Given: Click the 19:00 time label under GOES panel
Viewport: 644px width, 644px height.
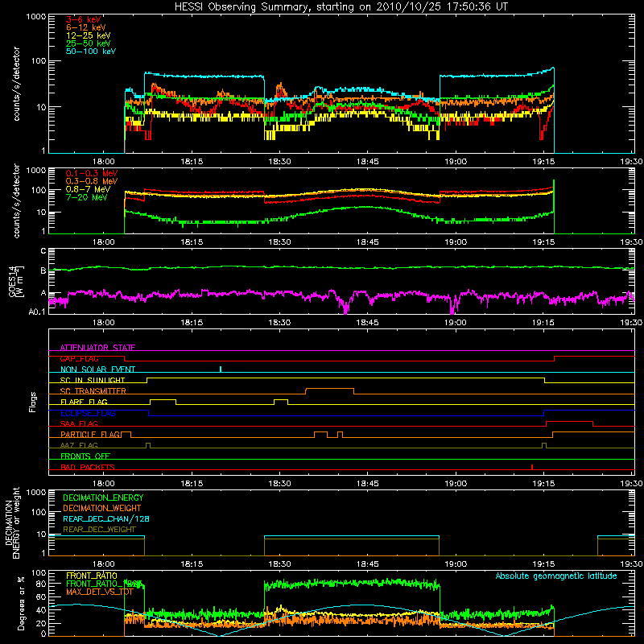Looking at the screenshot, I should (x=456, y=323).
